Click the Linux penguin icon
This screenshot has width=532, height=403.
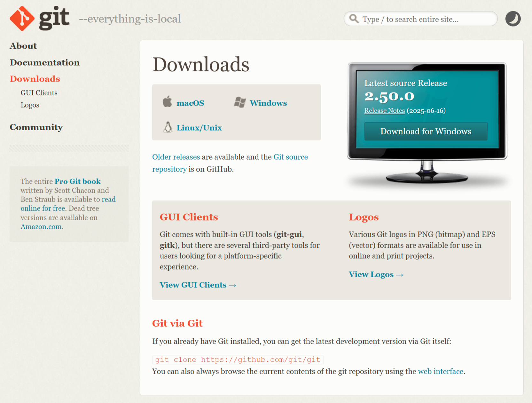[168, 127]
